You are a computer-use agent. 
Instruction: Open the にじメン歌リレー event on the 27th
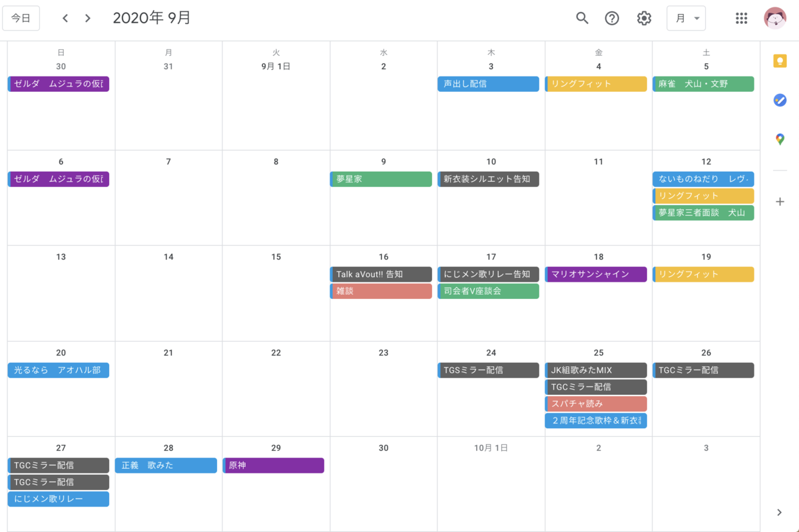59,499
